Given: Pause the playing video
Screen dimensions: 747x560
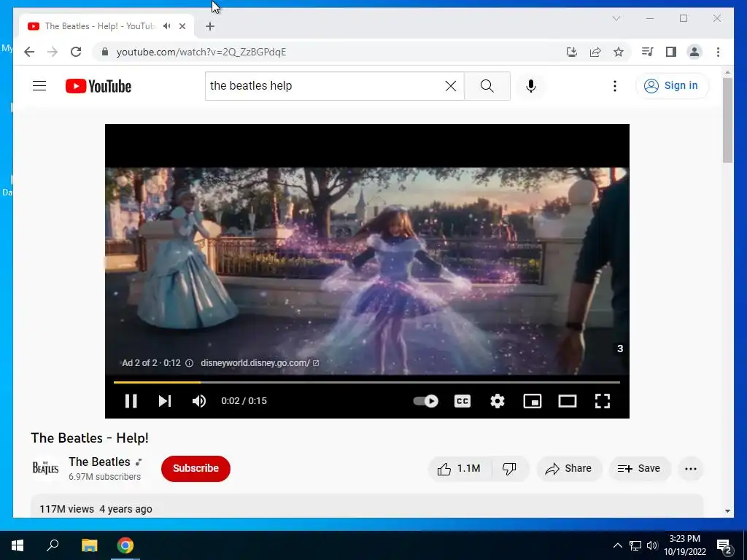Looking at the screenshot, I should tap(131, 401).
